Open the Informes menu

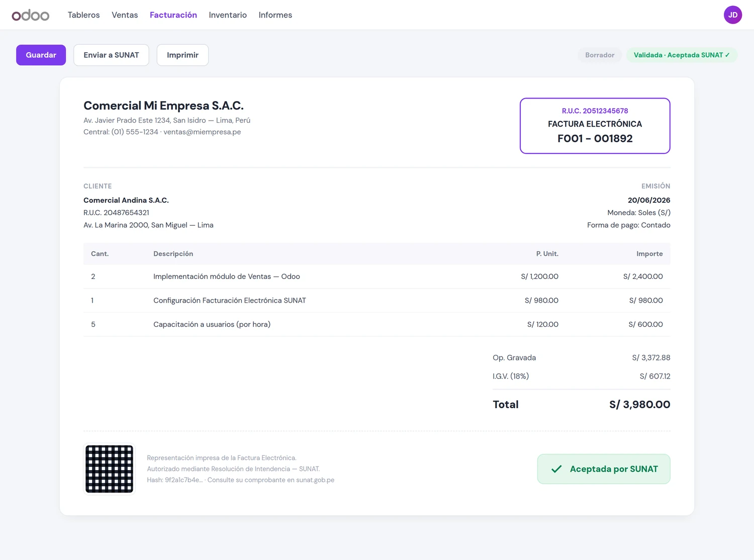pos(275,15)
